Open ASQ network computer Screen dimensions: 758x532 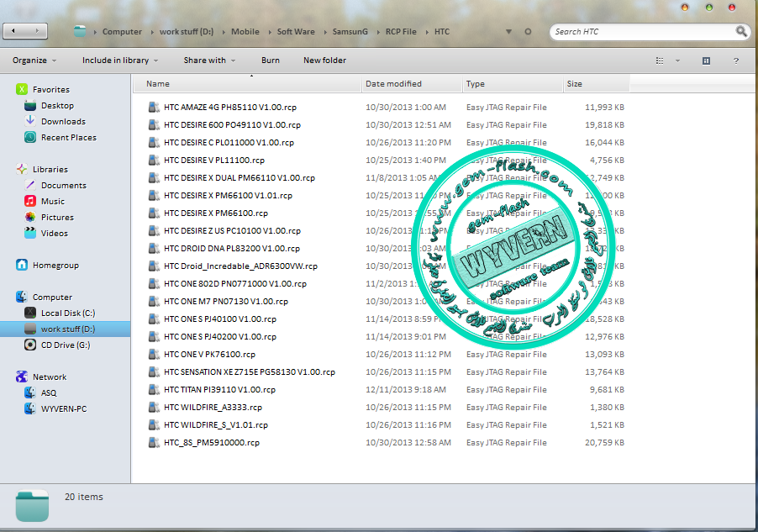click(49, 392)
